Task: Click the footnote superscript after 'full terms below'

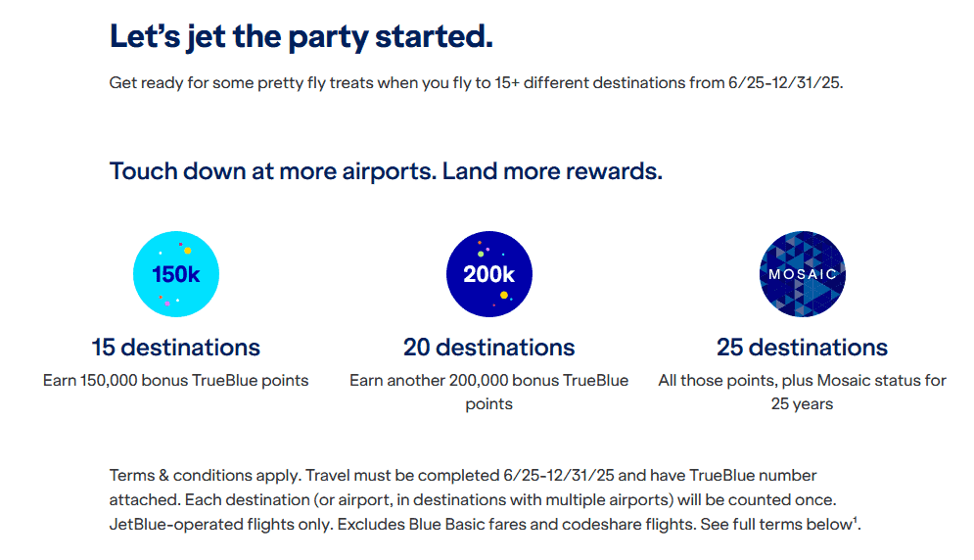Action: (856, 520)
